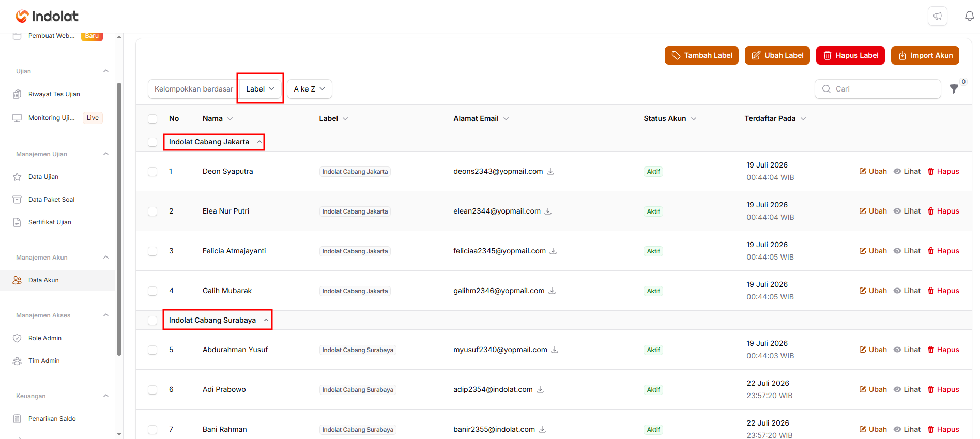This screenshot has width=980, height=439.
Task: Click the Import Akun button
Action: [925, 55]
